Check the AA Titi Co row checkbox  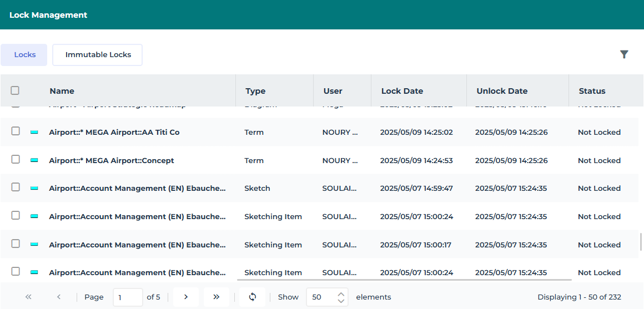point(16,131)
